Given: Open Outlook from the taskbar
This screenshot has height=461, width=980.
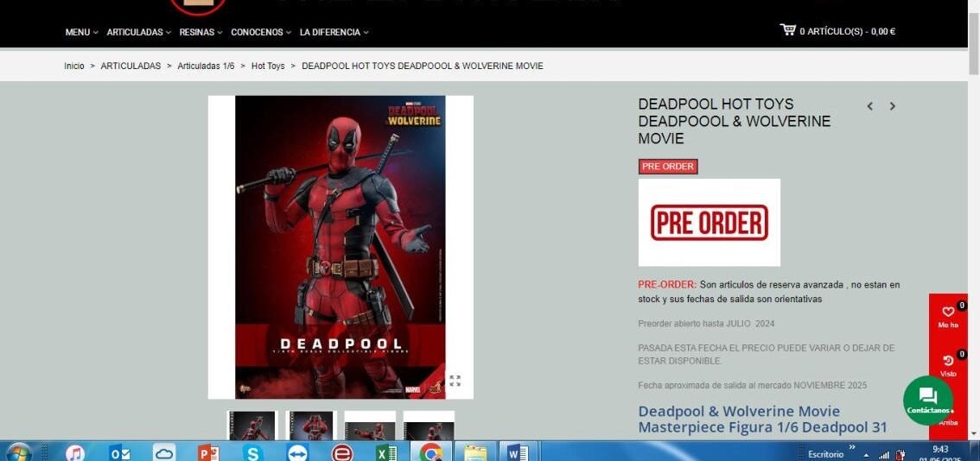Looking at the screenshot, I should (x=118, y=452).
